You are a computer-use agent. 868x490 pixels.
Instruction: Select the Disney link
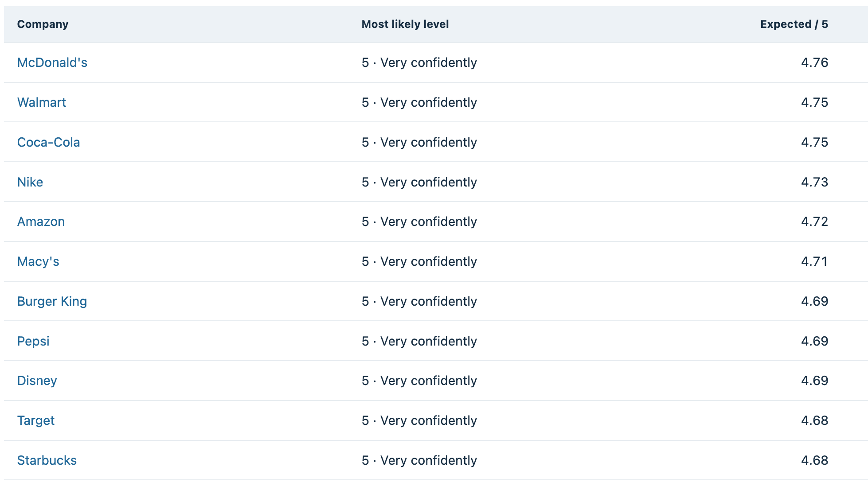37,381
